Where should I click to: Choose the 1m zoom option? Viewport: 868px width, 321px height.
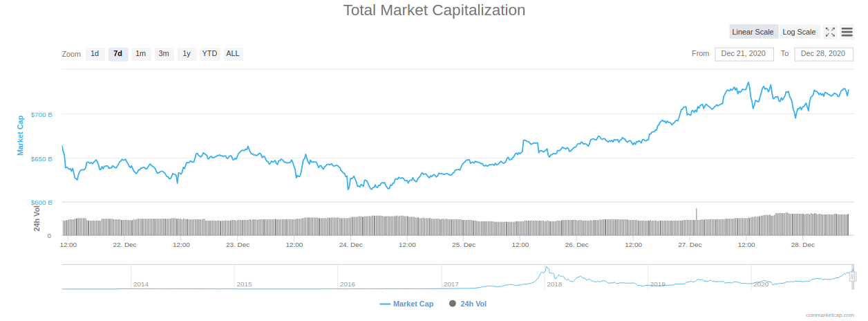point(140,54)
